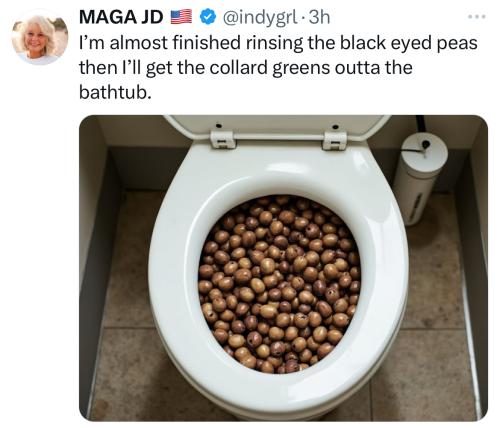Click the right toilet seat hinge
This screenshot has height=428, width=500.
pyautogui.click(x=334, y=140)
